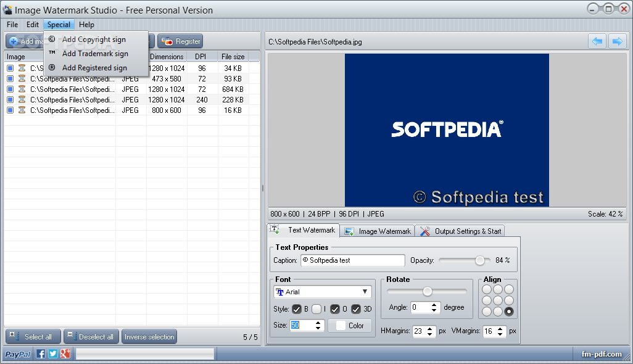Select bottom-right alignment radio
This screenshot has height=364, width=633.
pyautogui.click(x=509, y=312)
